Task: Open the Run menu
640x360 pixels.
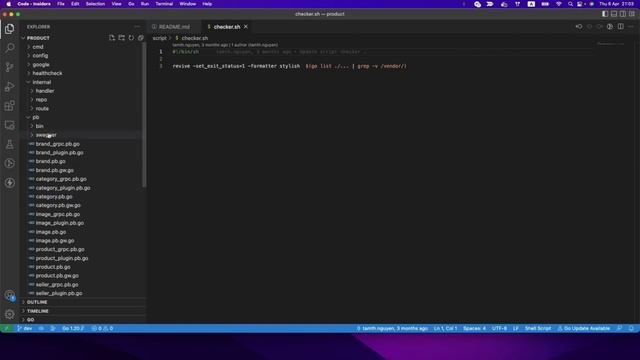Action: point(145,4)
